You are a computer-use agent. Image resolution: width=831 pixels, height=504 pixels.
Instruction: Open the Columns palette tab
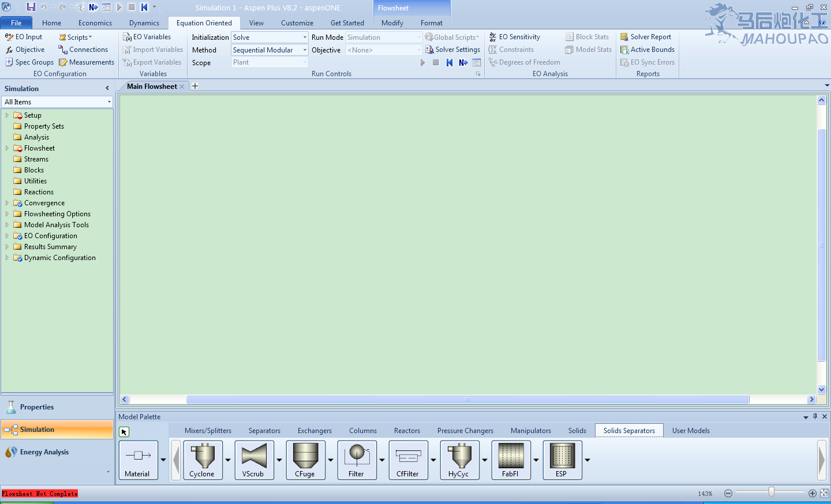[x=363, y=431]
